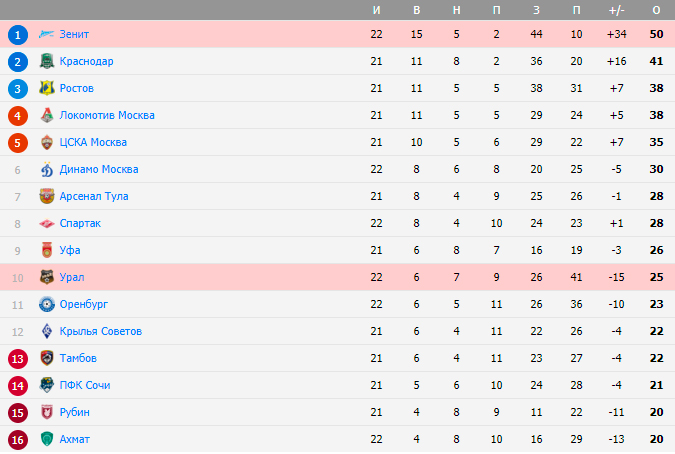Select the Тамбов team name
Image resolution: width=675 pixels, height=454 pixels.
pyautogui.click(x=78, y=358)
